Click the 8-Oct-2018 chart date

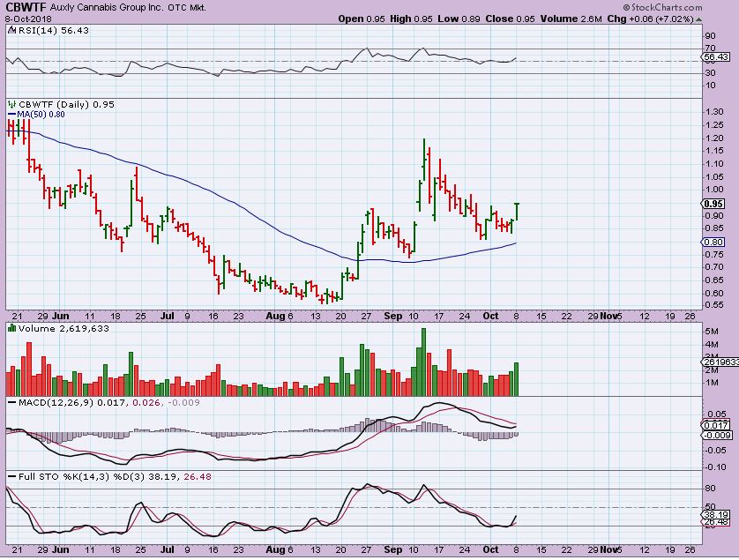point(29,19)
